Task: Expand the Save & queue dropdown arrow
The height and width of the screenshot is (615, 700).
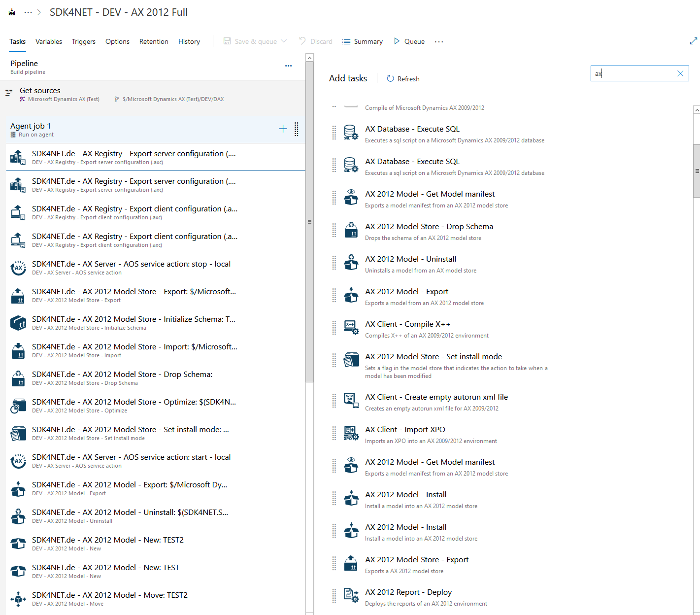Action: (x=284, y=41)
